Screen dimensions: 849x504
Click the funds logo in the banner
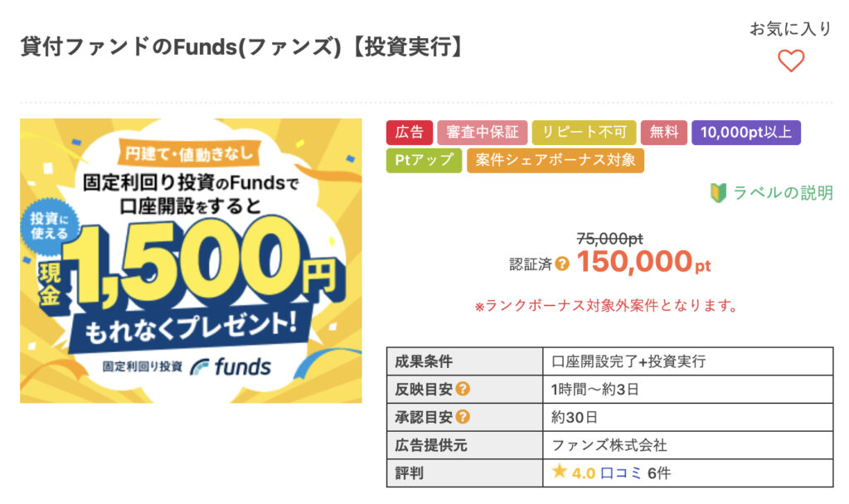tap(230, 366)
